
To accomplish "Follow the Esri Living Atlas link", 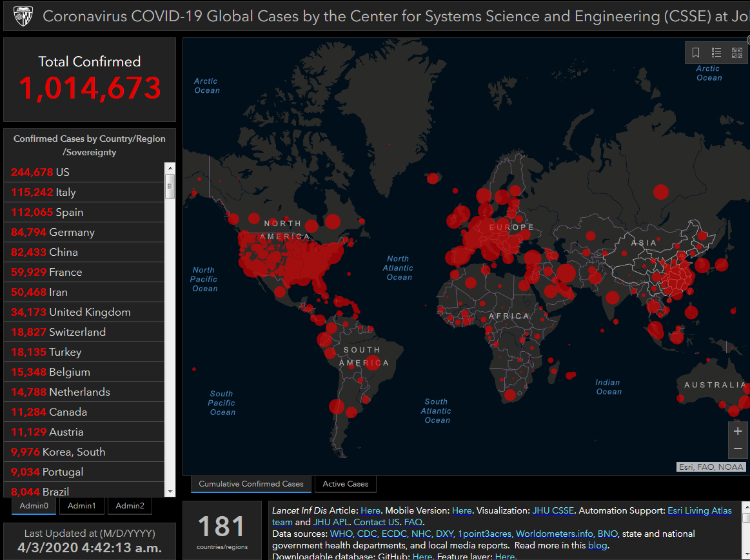I will point(699,510).
